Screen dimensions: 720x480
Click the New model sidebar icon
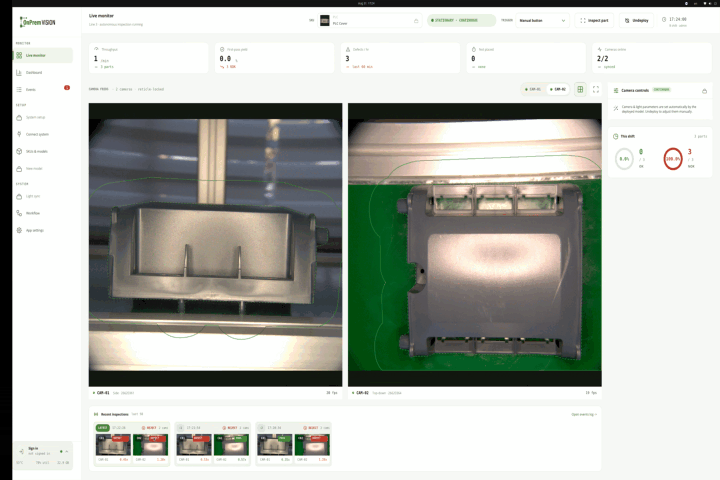coord(19,169)
